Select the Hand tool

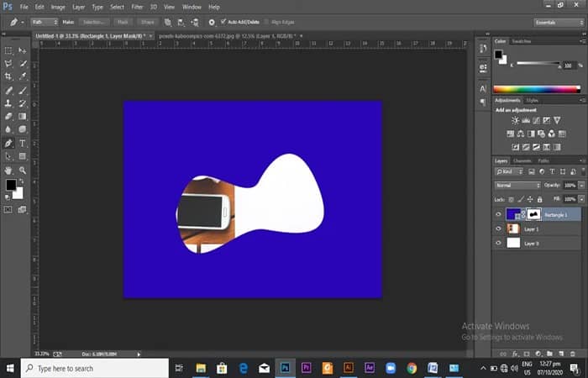point(8,171)
